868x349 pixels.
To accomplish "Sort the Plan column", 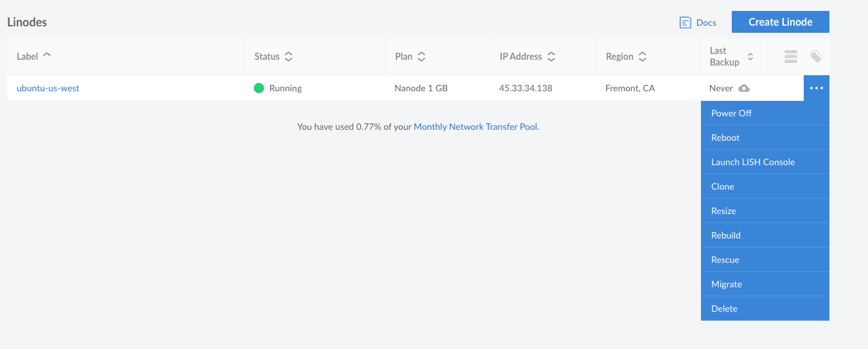I will [x=421, y=57].
